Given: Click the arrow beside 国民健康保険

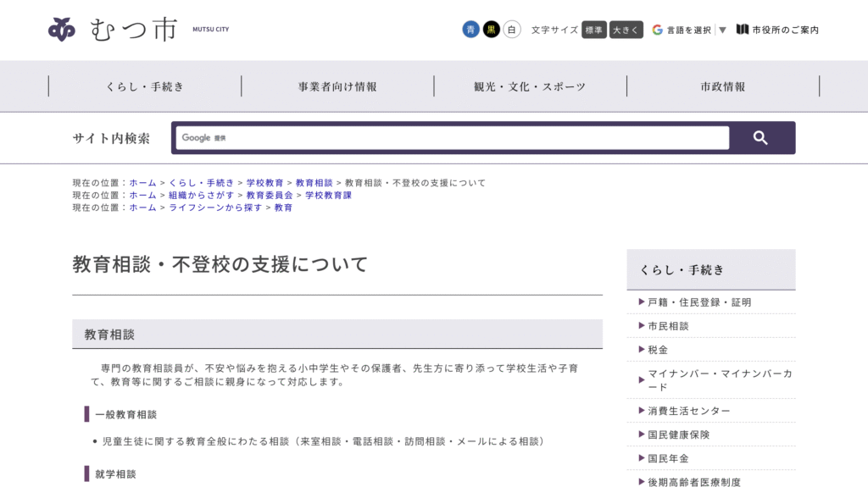Looking at the screenshot, I should [x=642, y=434].
